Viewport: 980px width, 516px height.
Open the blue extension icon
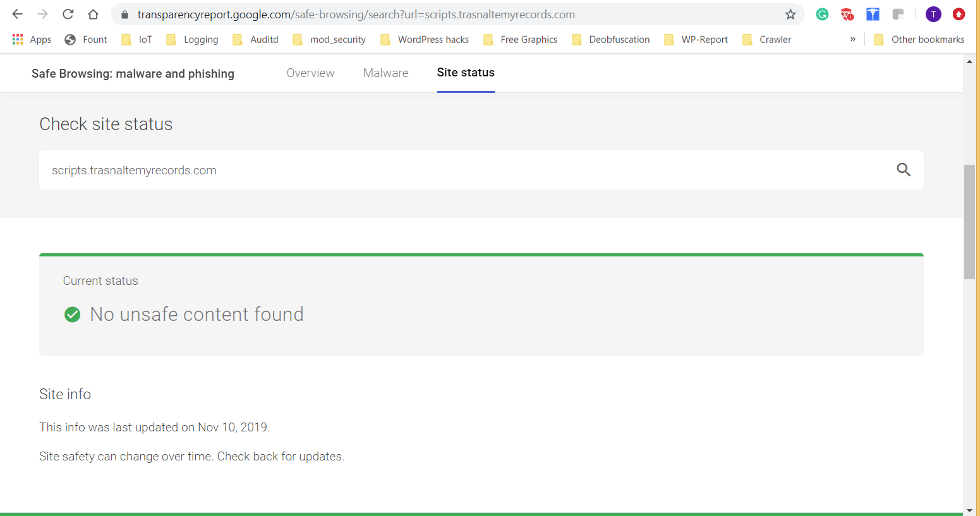[873, 15]
